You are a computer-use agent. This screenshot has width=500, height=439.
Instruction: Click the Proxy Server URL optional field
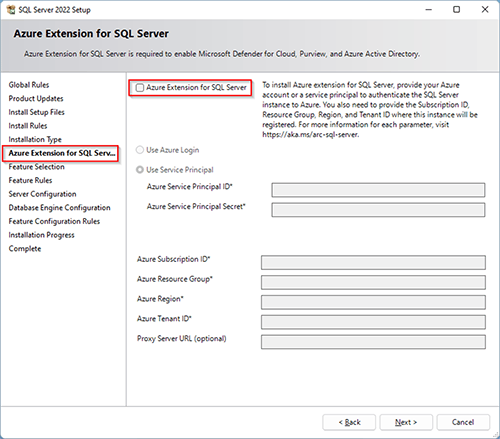(373, 342)
